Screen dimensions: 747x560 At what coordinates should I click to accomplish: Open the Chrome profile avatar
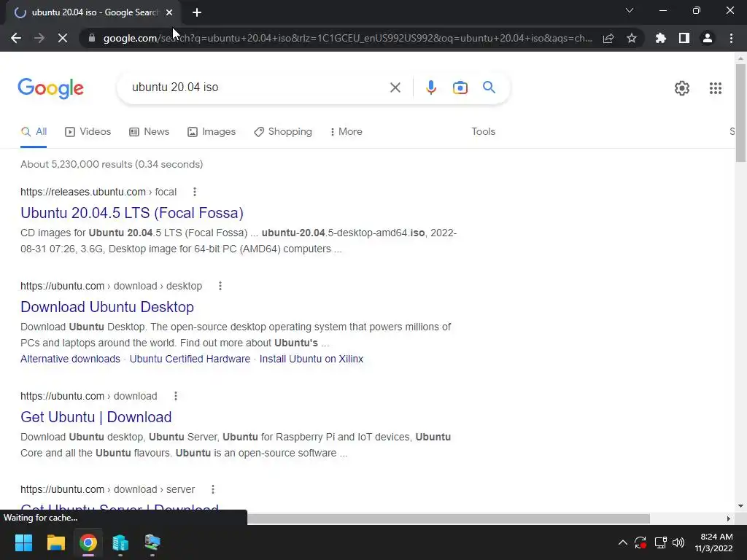pos(708,38)
